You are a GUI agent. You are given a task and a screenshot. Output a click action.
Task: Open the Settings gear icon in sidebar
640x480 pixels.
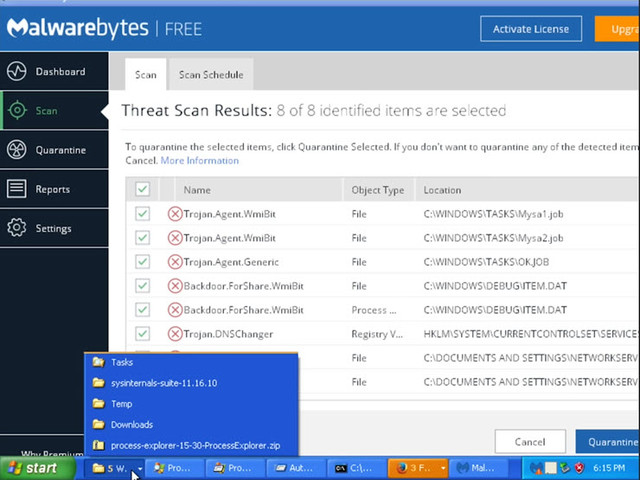tap(16, 228)
